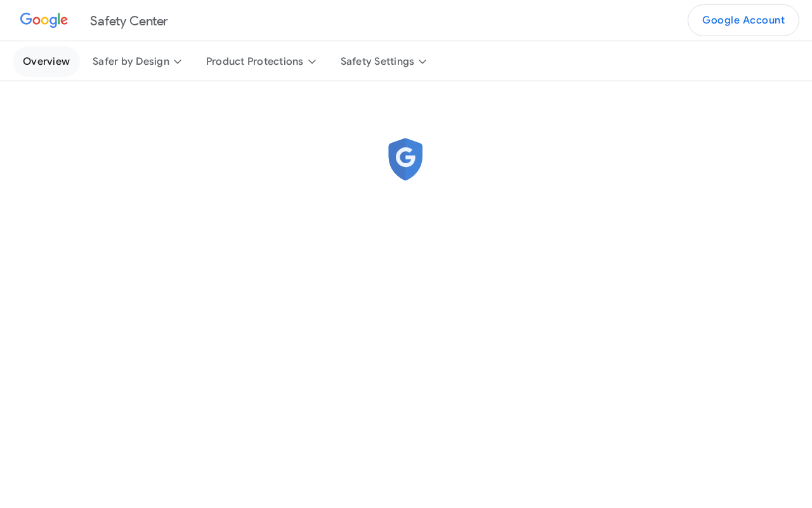Click the down arrow beside Safety Settings

tap(422, 62)
